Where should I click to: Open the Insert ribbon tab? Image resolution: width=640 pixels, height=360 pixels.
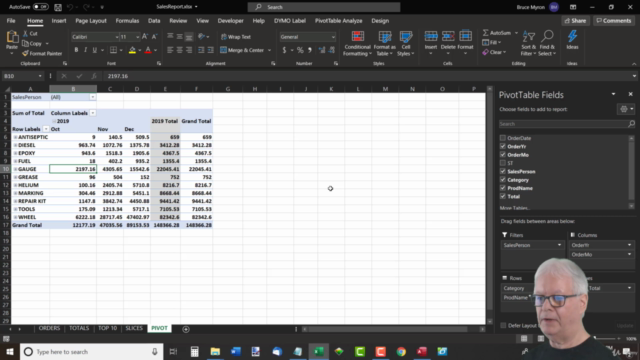[x=59, y=20]
